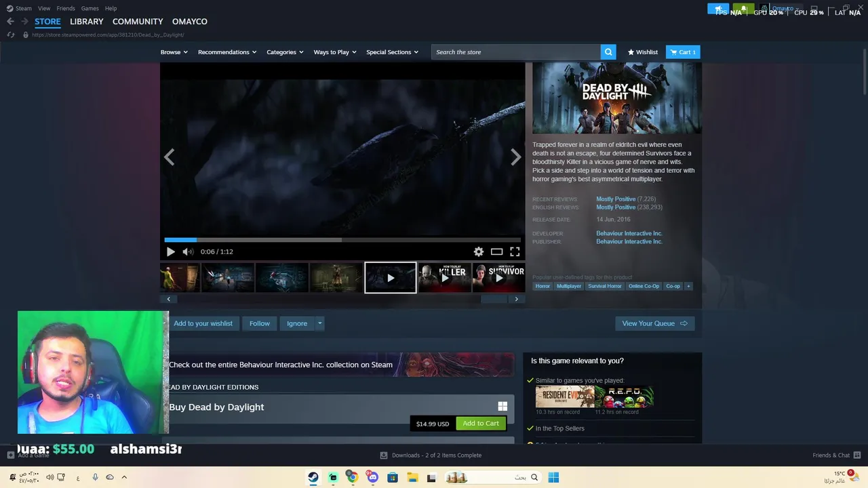This screenshot has width=868, height=488.
Task: Select the Online Co-Op tag
Action: tap(644, 286)
